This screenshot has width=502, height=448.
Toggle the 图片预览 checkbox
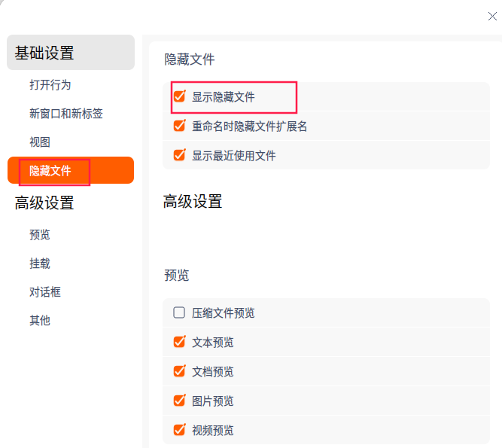tap(179, 401)
